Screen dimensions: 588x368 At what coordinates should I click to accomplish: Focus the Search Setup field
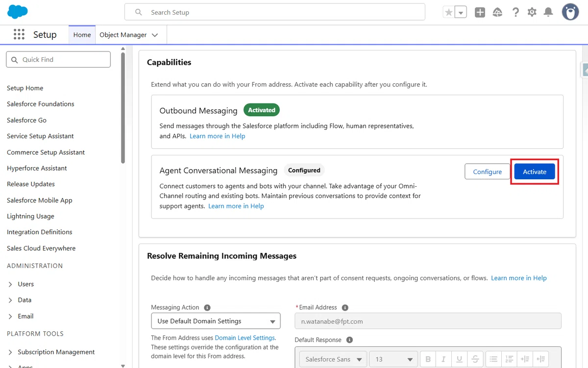click(275, 12)
